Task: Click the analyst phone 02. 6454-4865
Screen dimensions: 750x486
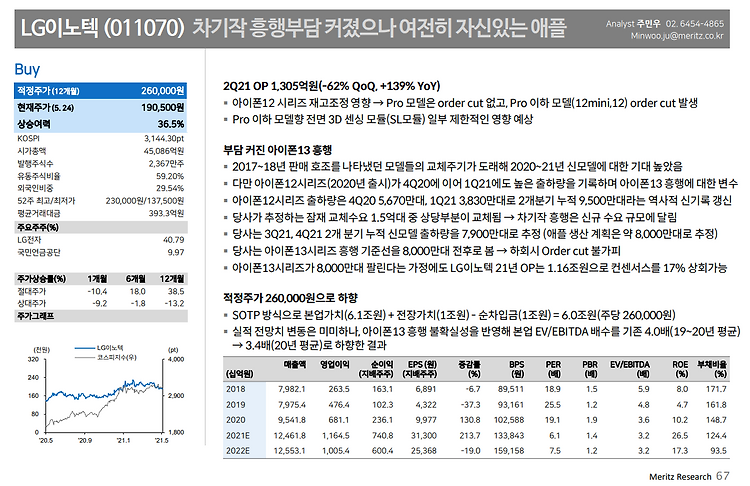Action: click(x=695, y=23)
